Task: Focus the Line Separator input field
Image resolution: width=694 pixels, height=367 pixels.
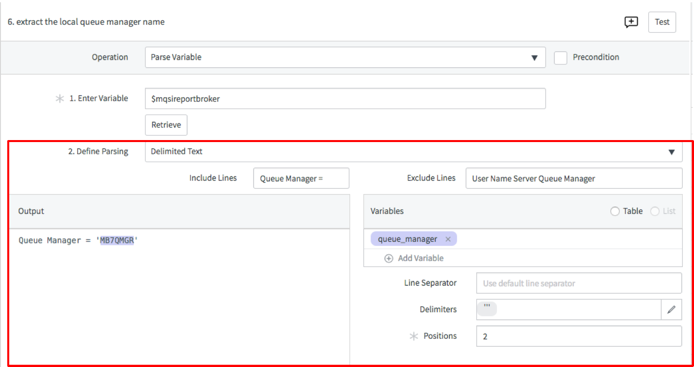Action: [x=579, y=283]
